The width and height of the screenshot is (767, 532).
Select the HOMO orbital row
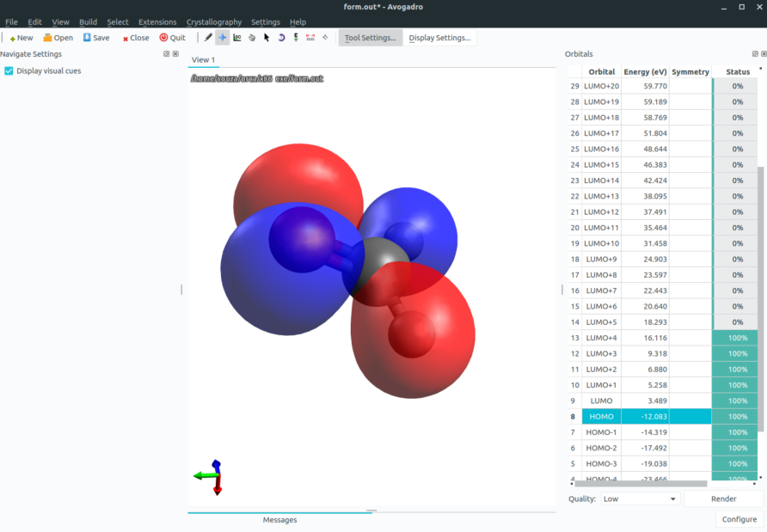click(x=600, y=416)
